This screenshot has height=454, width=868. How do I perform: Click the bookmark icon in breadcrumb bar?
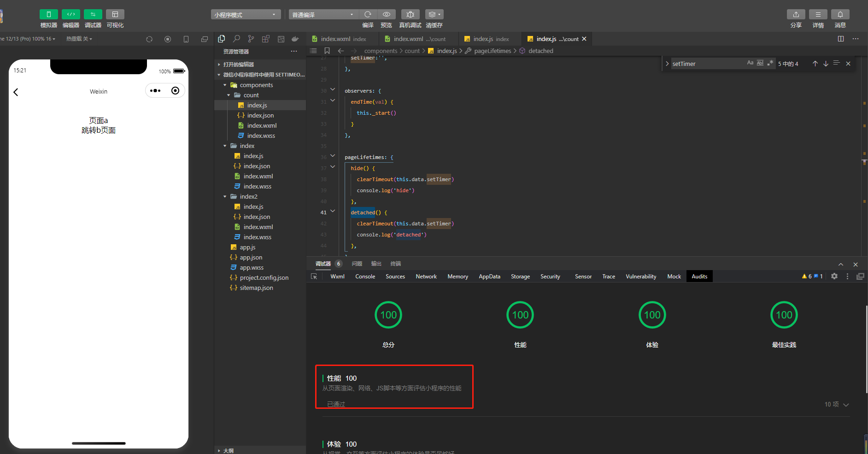327,51
